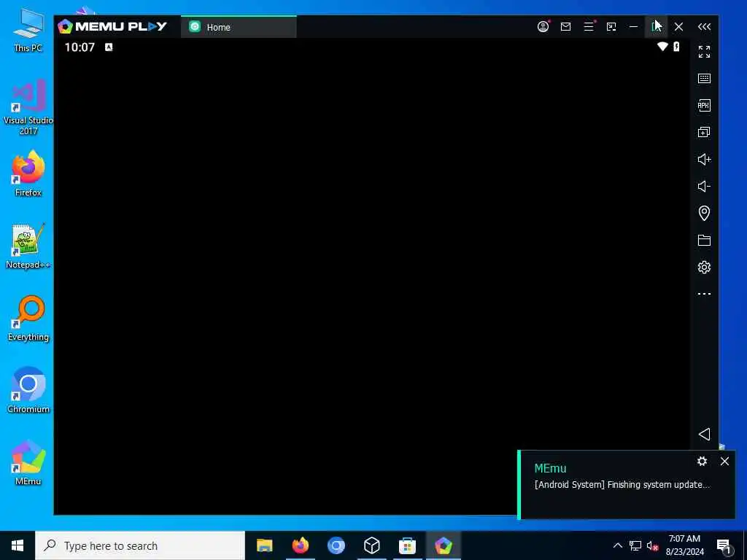Tap the Android battery status icon

click(676, 47)
